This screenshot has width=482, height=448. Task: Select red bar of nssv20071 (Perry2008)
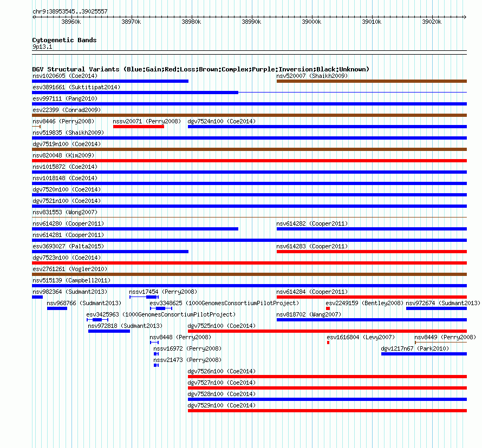coord(138,127)
